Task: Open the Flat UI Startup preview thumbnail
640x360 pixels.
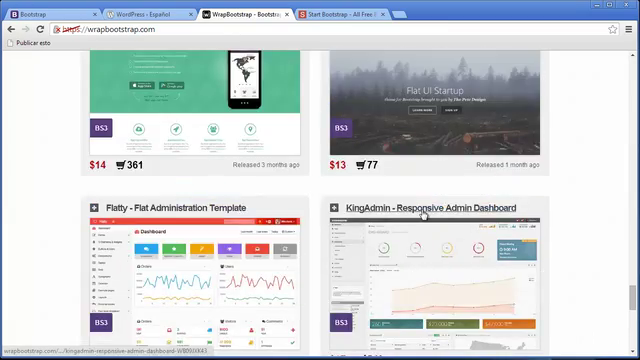Action: [435, 102]
